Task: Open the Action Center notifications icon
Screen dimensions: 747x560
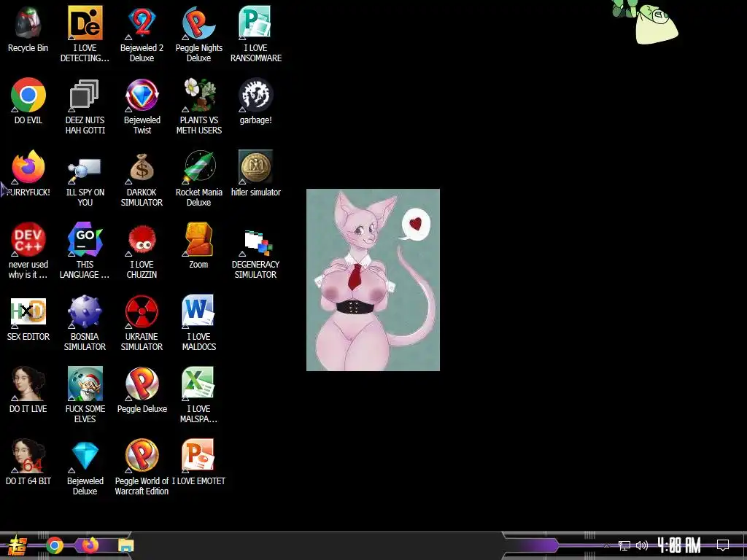Action: [723, 545]
